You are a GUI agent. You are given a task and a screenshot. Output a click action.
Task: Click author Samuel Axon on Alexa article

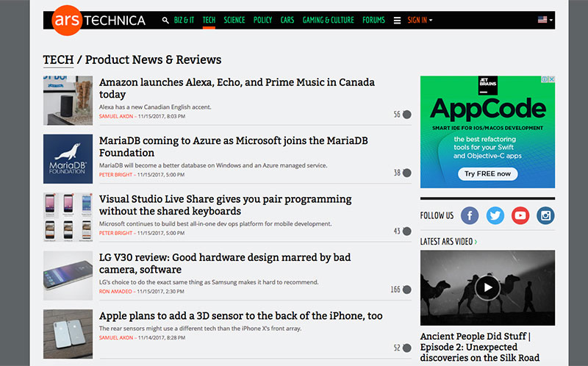(116, 116)
